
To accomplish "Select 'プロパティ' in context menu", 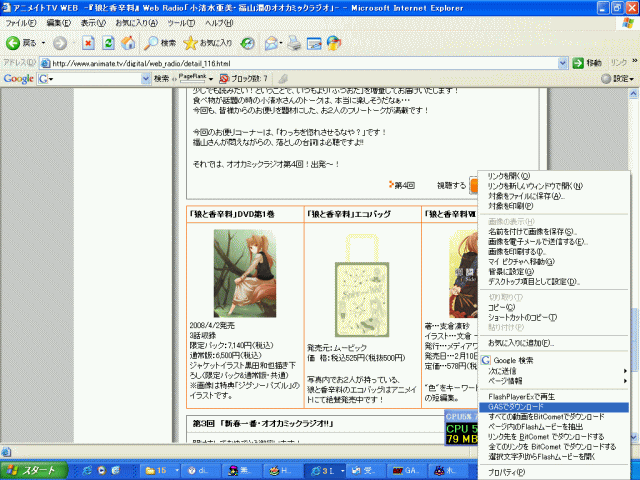I will point(553,473).
